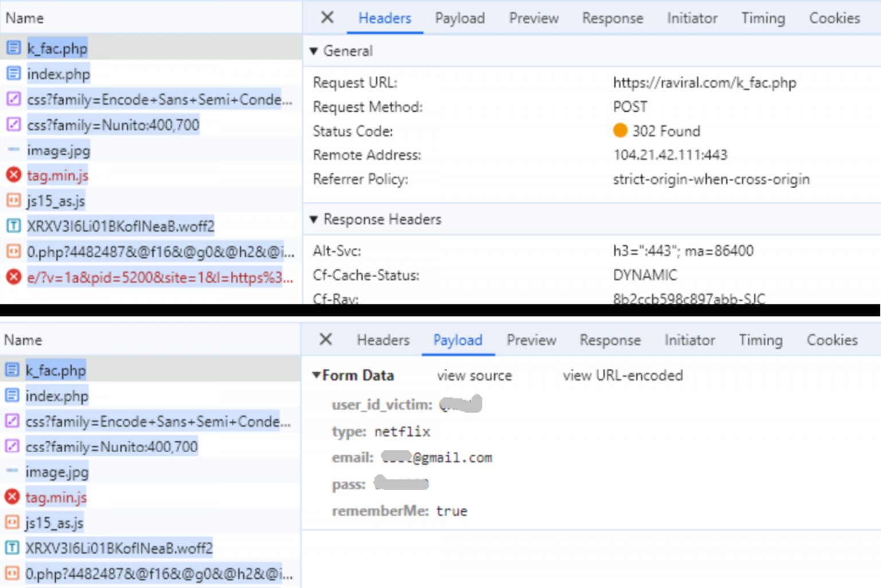Click the image icon beside image.jpg

point(13,149)
